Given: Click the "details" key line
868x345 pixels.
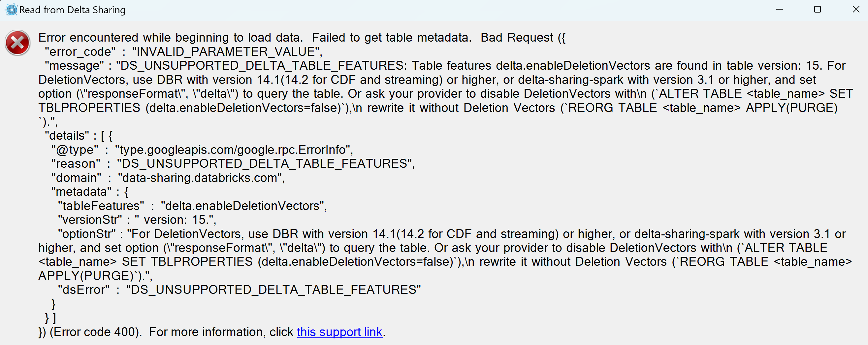Looking at the screenshot, I should pos(79,136).
